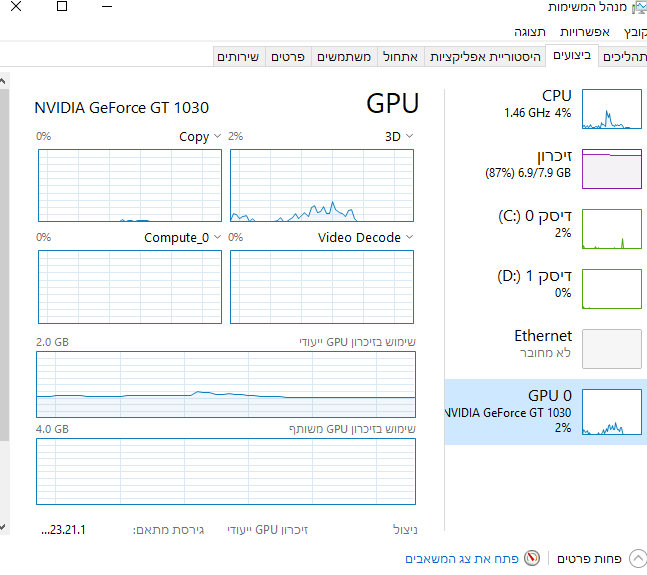Click the fewer details chevron icon
Screen dimensions: 647x575
637,558
